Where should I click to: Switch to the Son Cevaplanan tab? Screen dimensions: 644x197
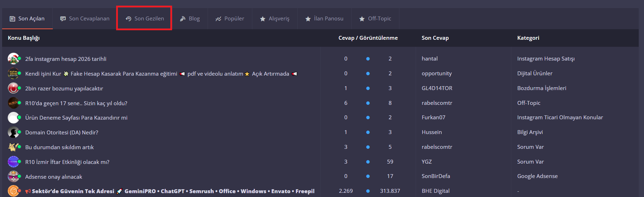click(x=89, y=19)
